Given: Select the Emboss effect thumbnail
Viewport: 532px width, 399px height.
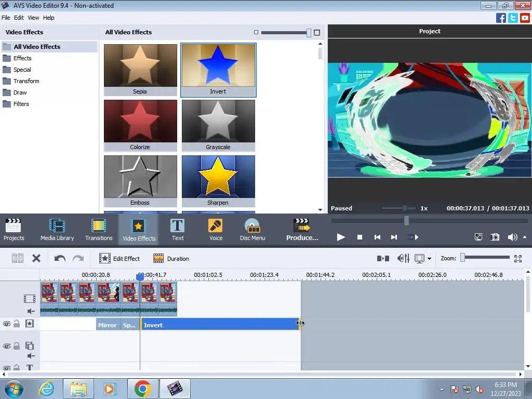Looking at the screenshot, I should [x=140, y=181].
